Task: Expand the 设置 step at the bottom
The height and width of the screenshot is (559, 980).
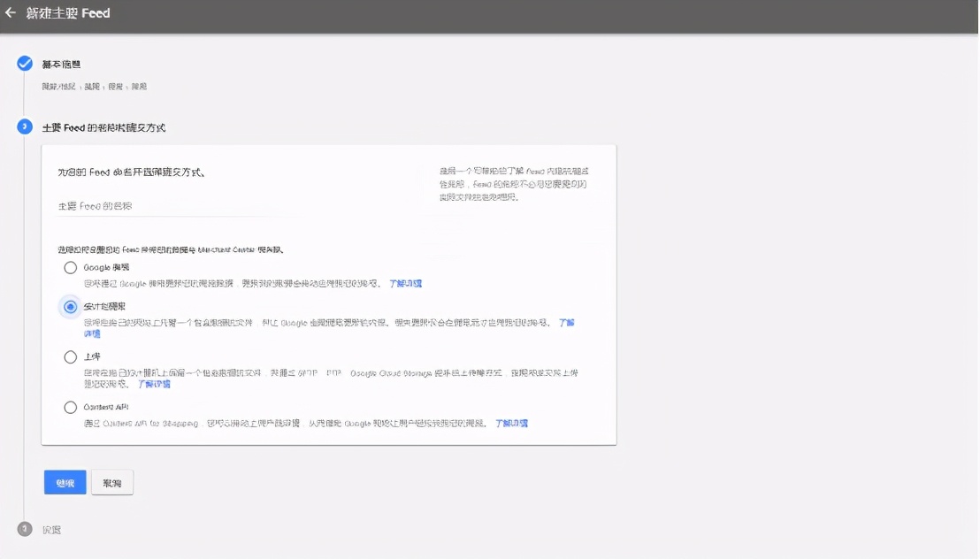Action: click(47, 529)
